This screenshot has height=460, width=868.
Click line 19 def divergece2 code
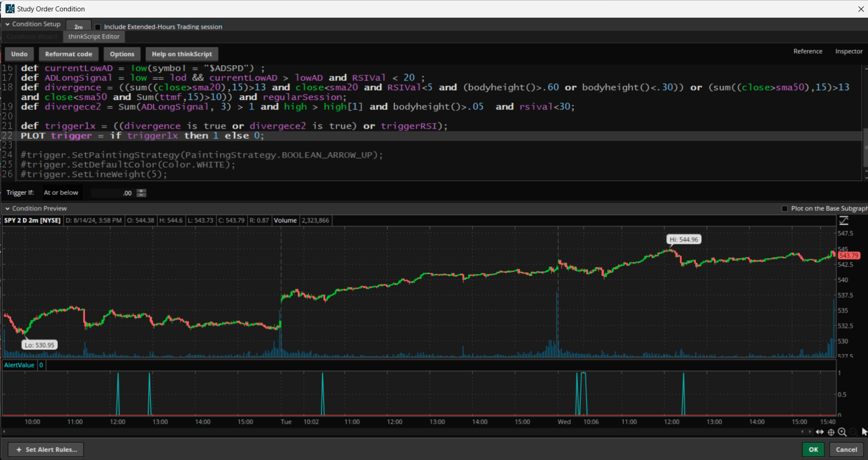[298, 107]
